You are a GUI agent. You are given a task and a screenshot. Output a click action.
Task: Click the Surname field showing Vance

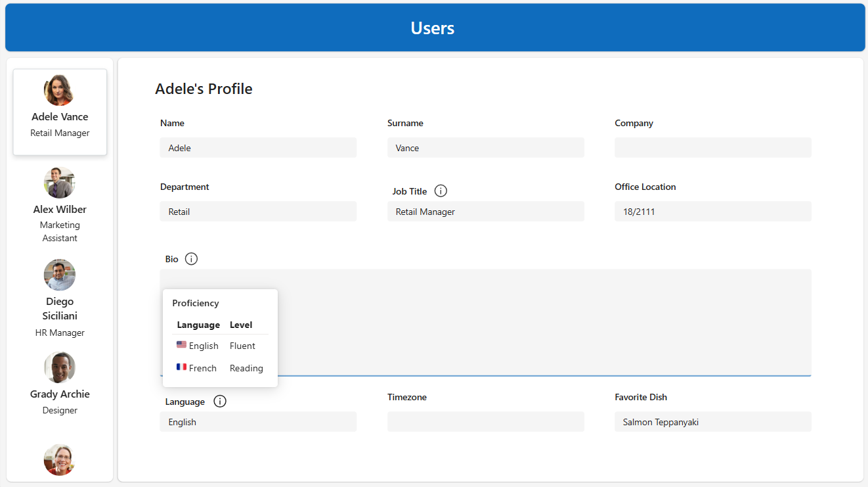point(485,148)
